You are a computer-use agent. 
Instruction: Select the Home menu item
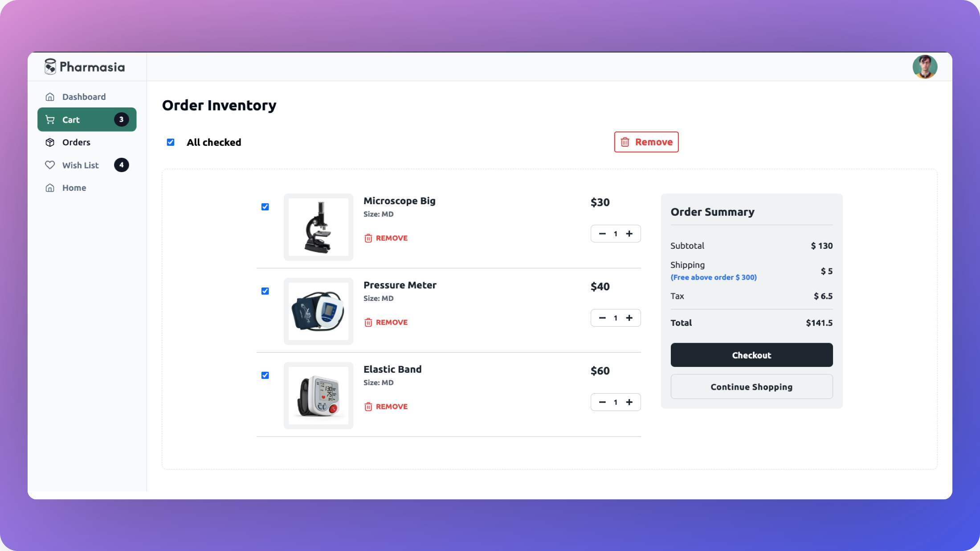point(74,187)
